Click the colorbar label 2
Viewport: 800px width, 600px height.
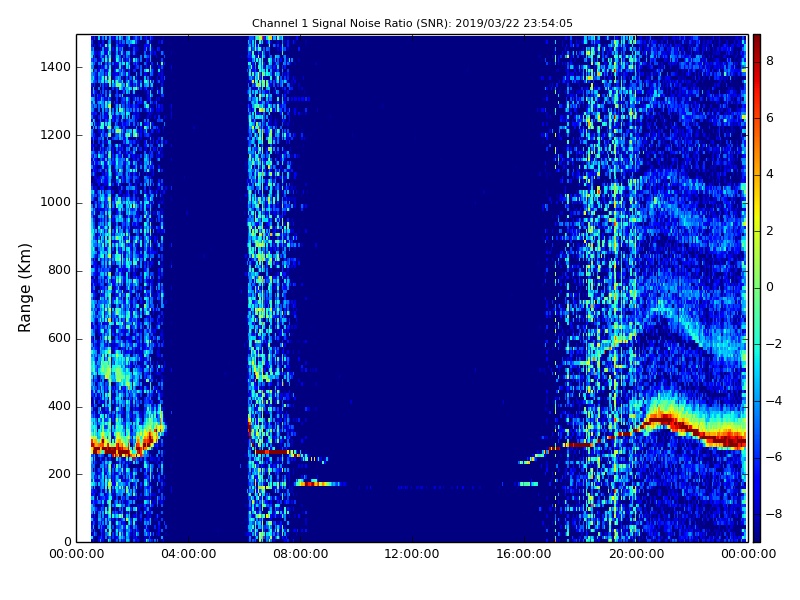point(770,231)
